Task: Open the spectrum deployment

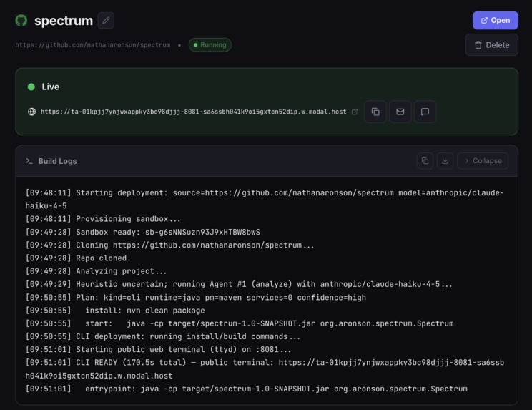Action: click(495, 20)
